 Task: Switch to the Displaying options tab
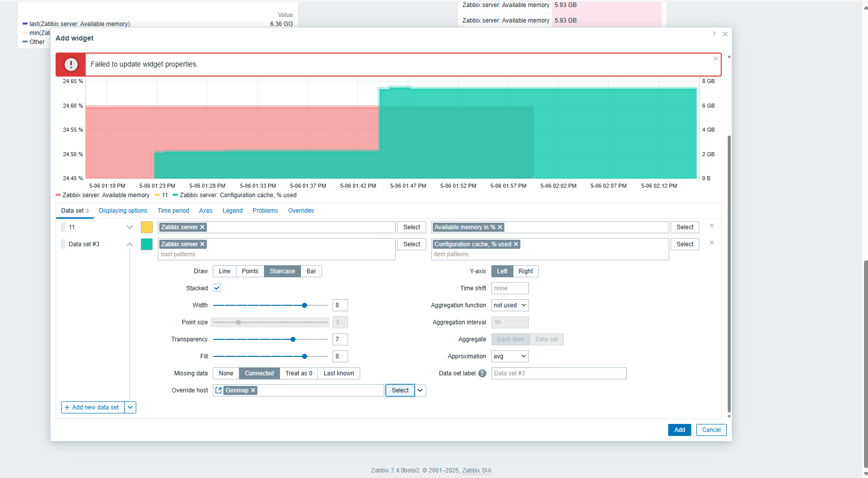pos(123,211)
